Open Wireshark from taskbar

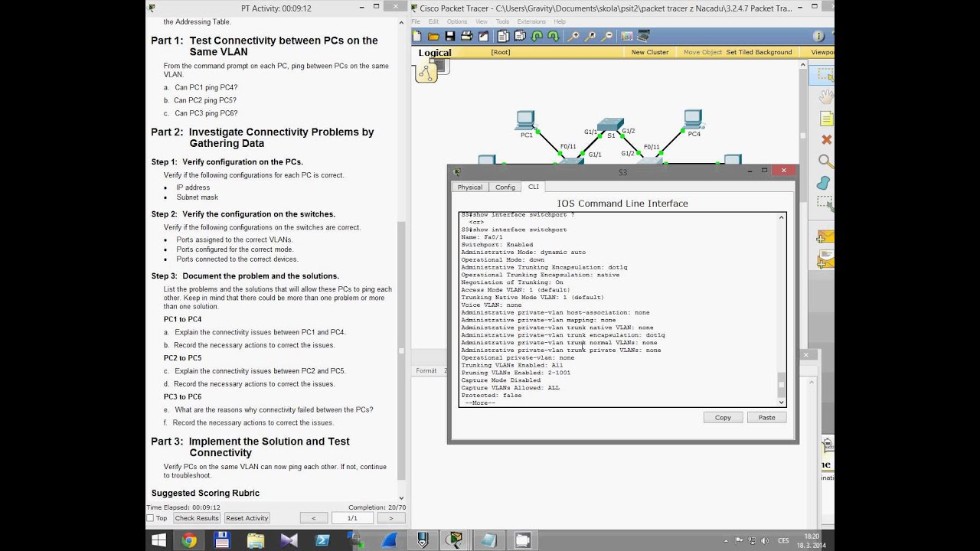coord(389,540)
